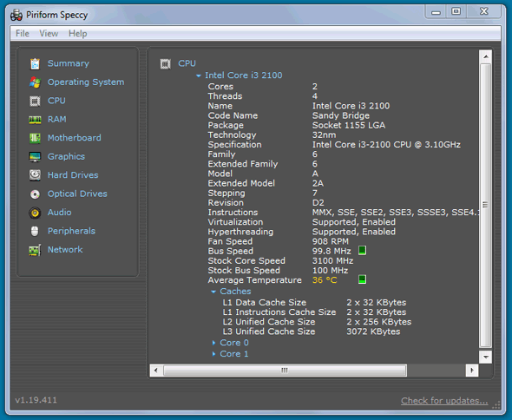
Task: Click the Instructions MMX, SSE value
Action: point(396,213)
